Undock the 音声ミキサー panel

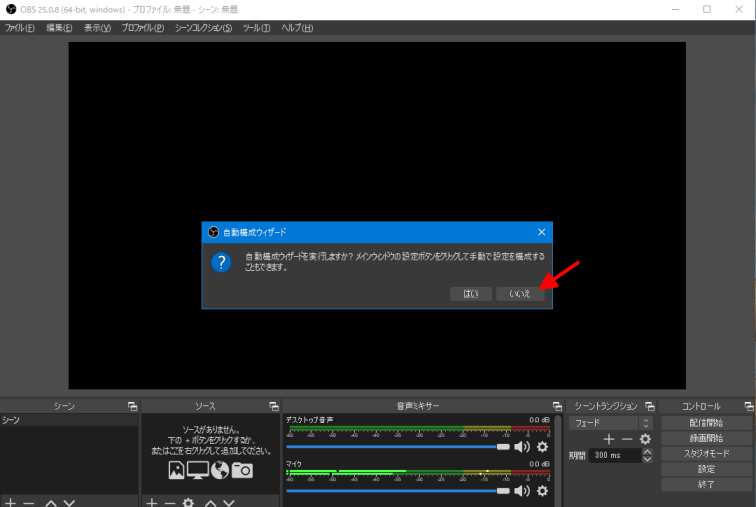(557, 406)
